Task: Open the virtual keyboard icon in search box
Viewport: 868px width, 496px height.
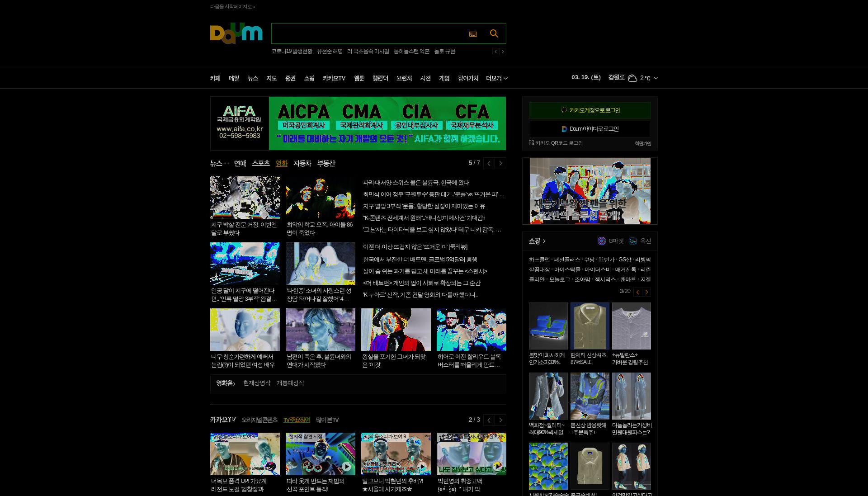Action: 473,34
